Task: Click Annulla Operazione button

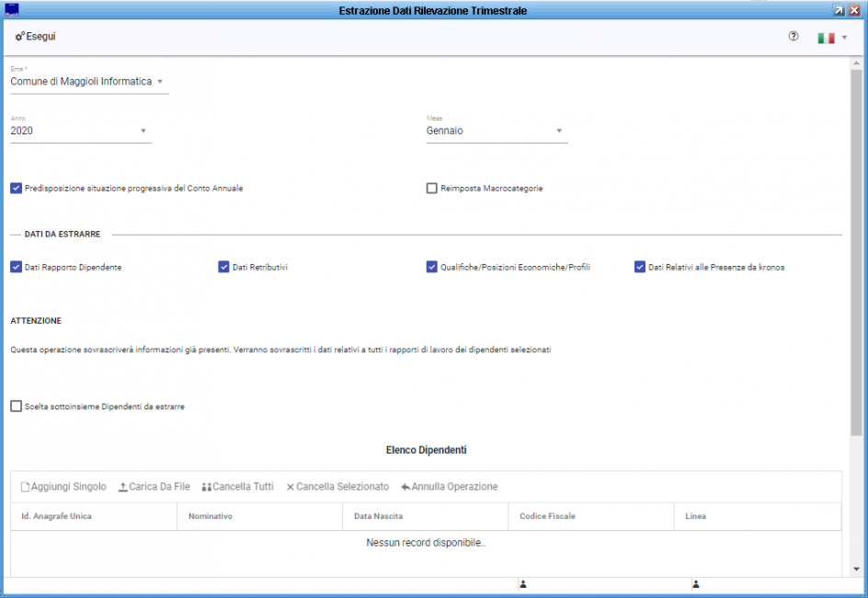Action: tap(450, 487)
